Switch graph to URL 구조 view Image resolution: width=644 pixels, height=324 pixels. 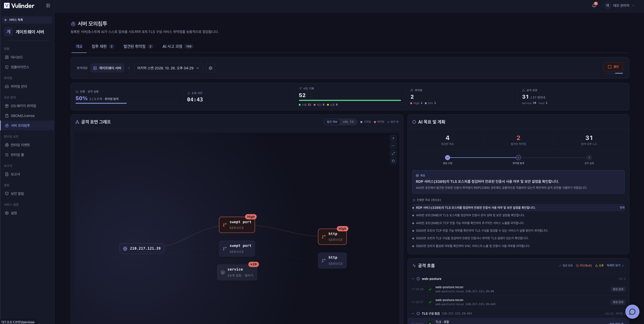[x=348, y=122]
